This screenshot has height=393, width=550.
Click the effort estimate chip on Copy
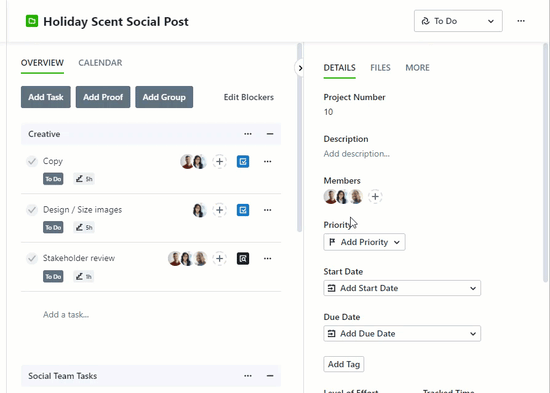[84, 179]
